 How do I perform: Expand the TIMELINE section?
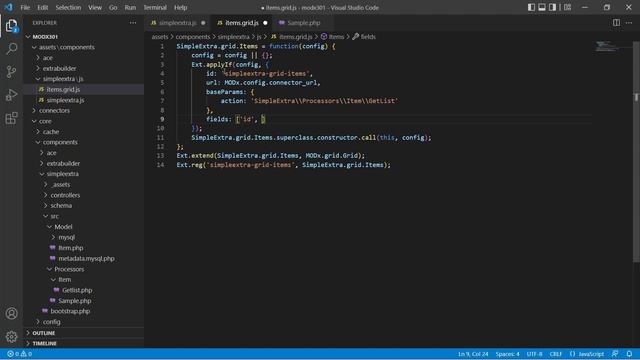[x=83, y=343]
